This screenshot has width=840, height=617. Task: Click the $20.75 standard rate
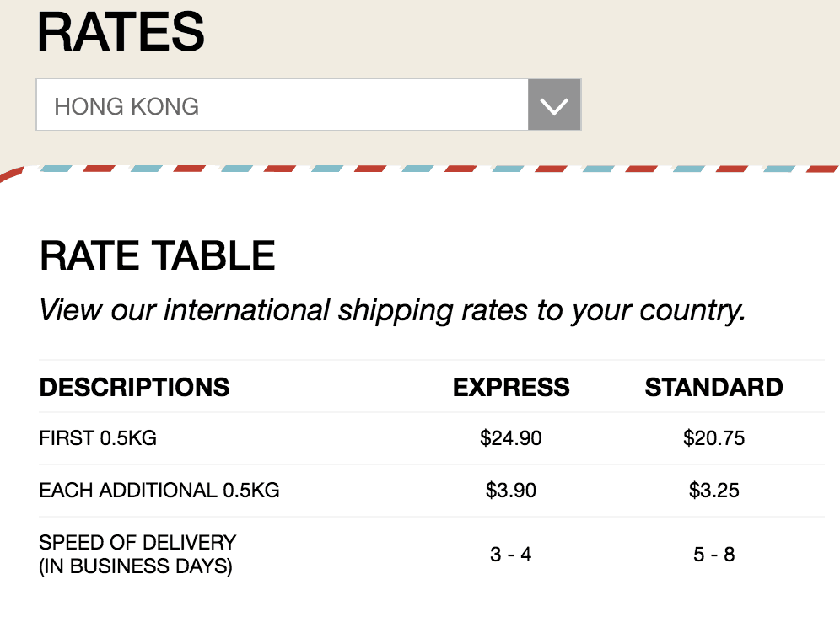(713, 438)
